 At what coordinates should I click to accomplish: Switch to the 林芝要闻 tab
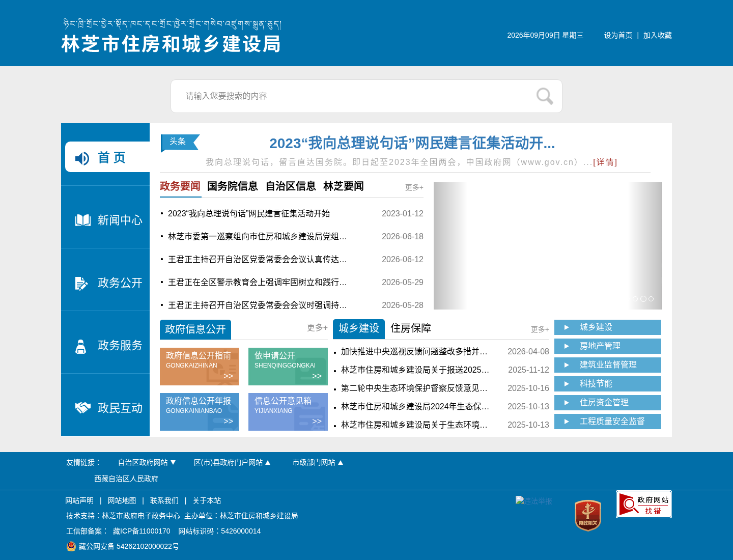coord(344,186)
